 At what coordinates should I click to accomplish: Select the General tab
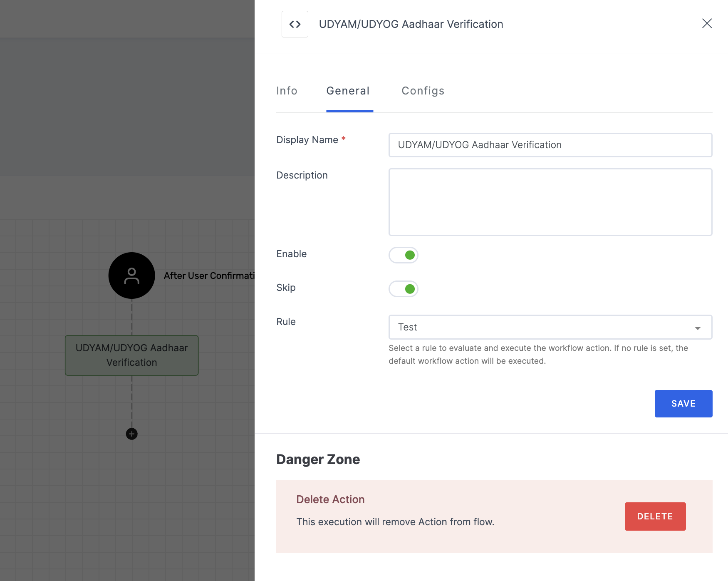point(348,91)
